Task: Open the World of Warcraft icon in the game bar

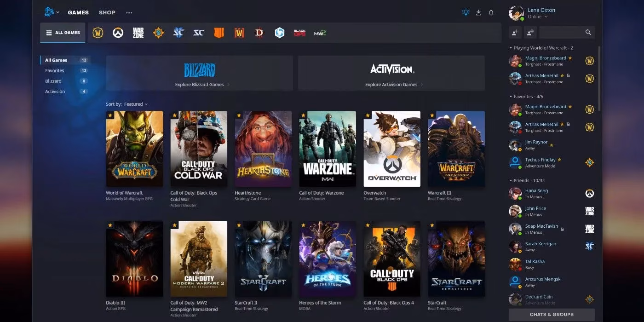Action: click(x=98, y=33)
